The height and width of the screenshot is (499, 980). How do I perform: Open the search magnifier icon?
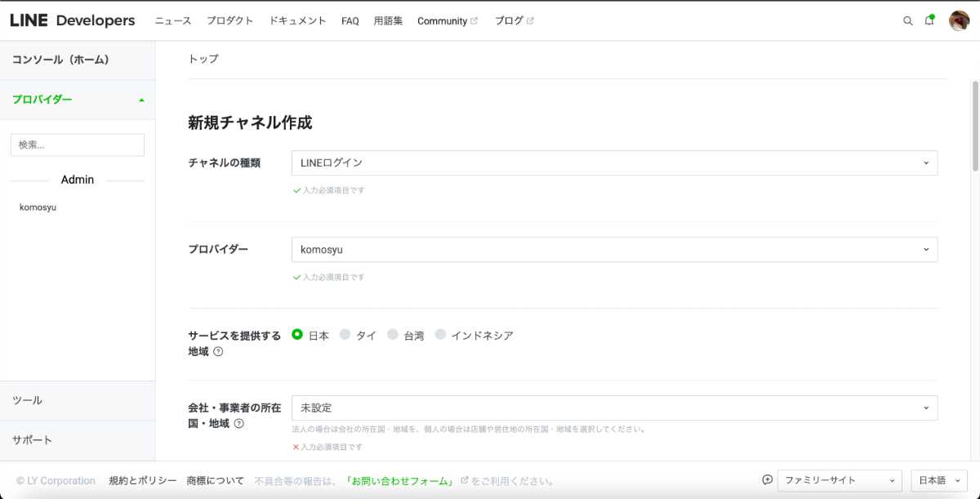(907, 21)
